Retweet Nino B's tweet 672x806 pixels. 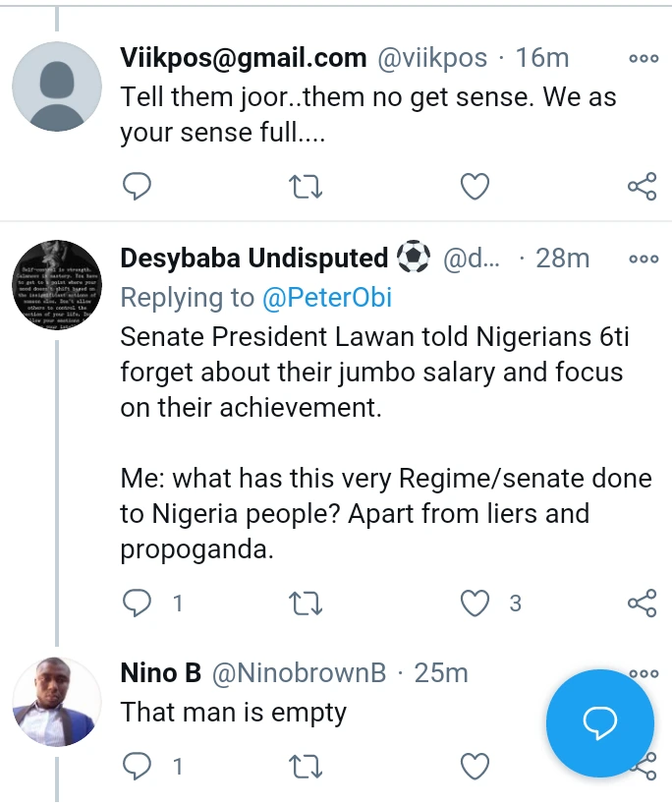point(307,765)
